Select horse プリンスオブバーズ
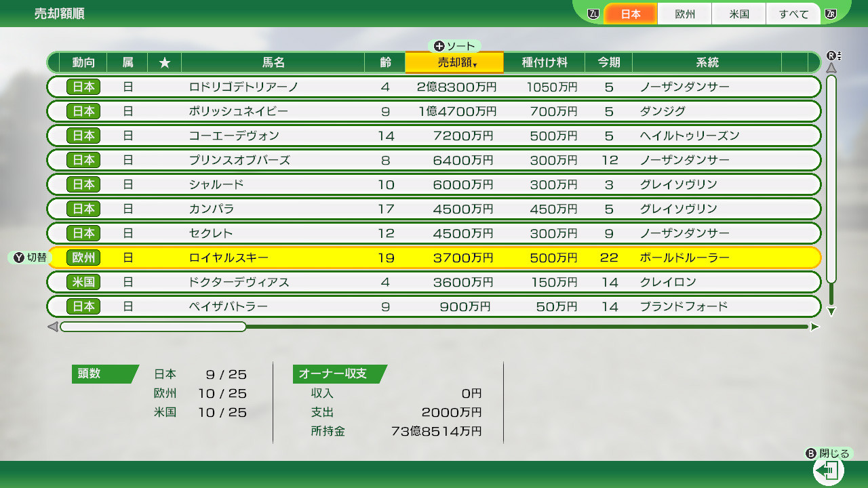868x488 pixels. [x=434, y=160]
